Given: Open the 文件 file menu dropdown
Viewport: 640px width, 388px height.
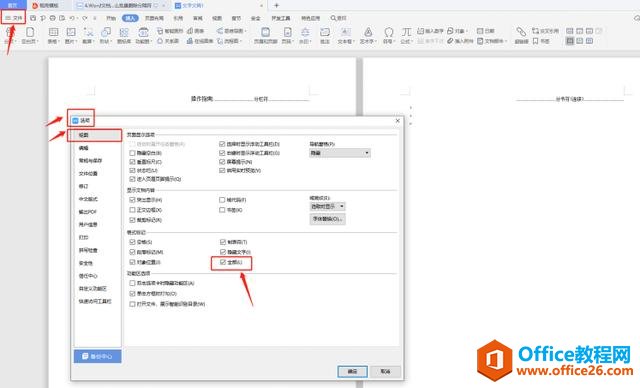Looking at the screenshot, I should point(13,18).
